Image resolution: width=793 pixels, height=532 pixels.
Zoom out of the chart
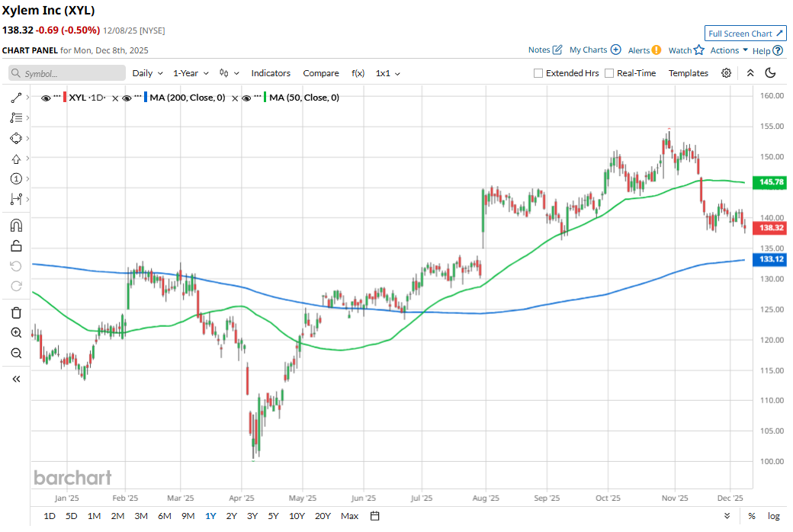click(x=16, y=353)
